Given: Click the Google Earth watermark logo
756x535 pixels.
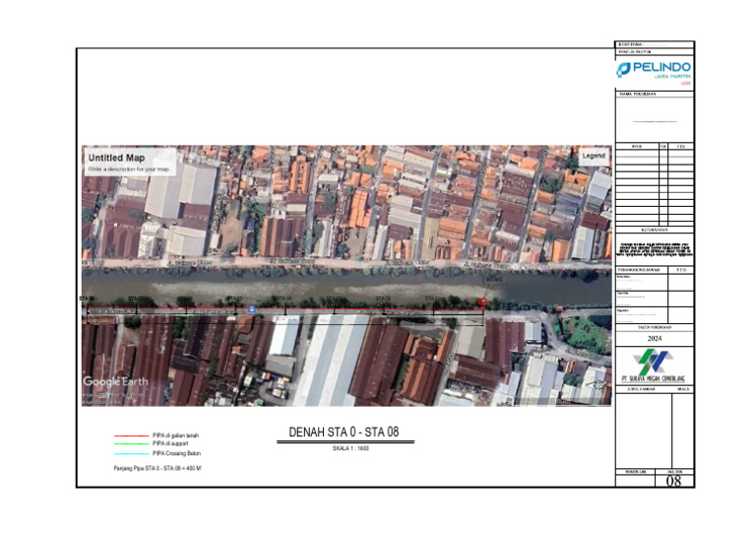Looking at the screenshot, I should [x=115, y=382].
